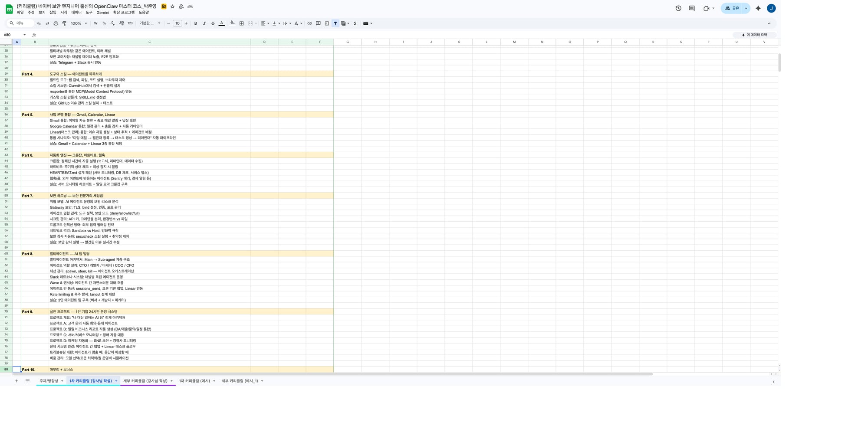Click the 이 데이터 요약 button
The width and height of the screenshot is (868, 429).
(x=754, y=35)
